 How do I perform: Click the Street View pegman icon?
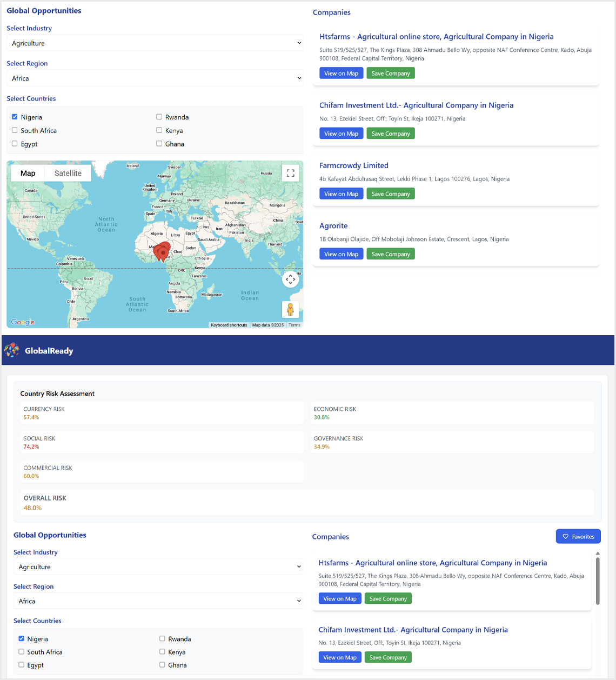291,310
